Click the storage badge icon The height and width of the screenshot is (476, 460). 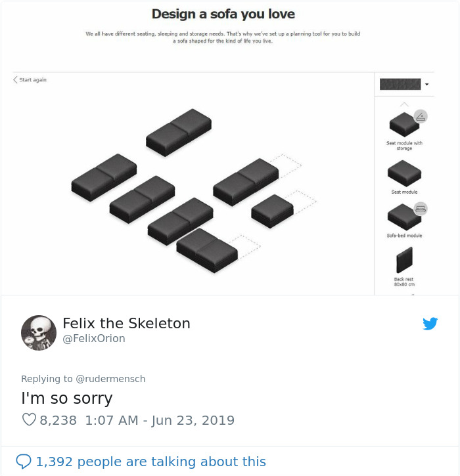(x=421, y=116)
